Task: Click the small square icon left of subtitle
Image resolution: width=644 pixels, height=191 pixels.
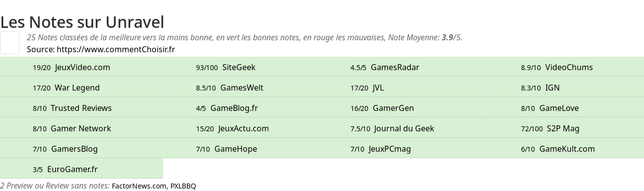Action: click(9, 42)
